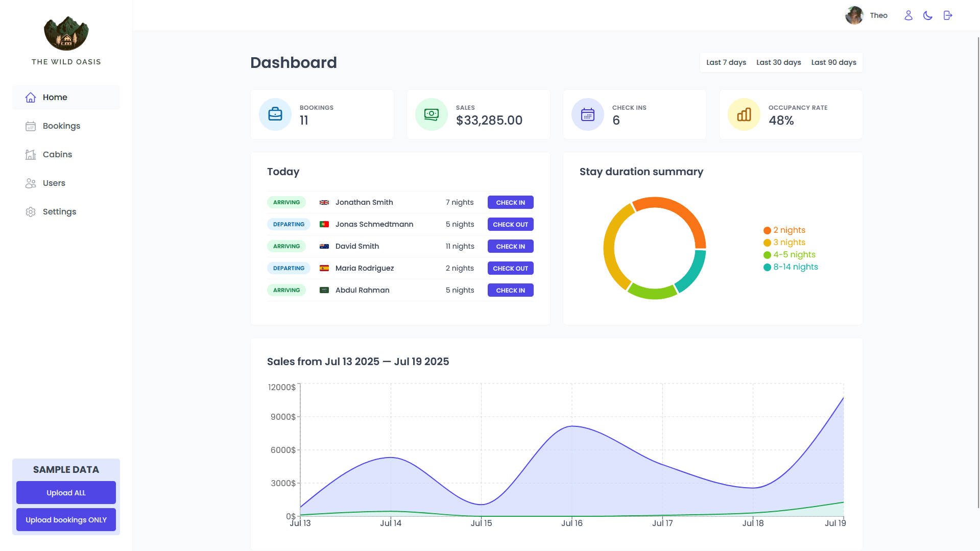Viewport: 980px width, 551px height.
Task: Click the logout icon in the header
Action: coord(947,15)
